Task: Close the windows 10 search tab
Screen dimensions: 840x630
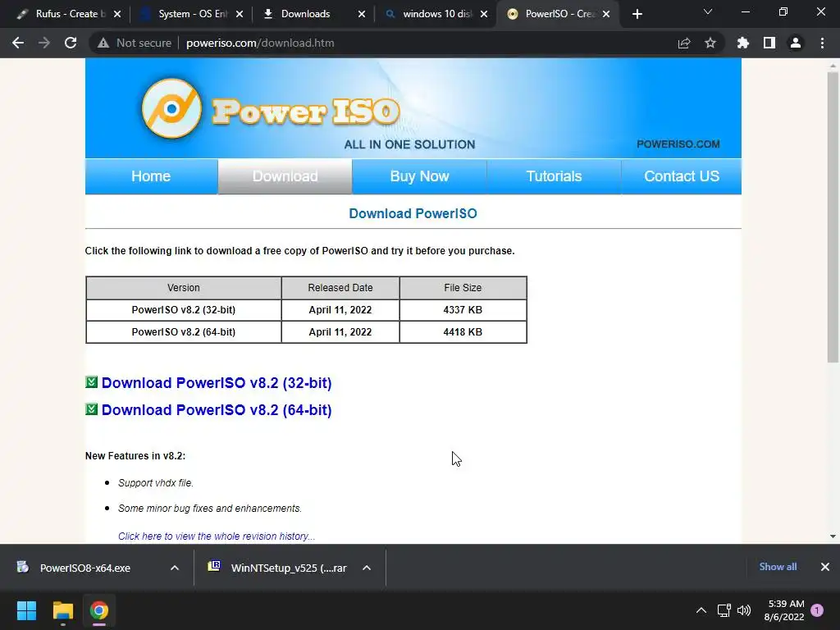Action: click(x=484, y=14)
